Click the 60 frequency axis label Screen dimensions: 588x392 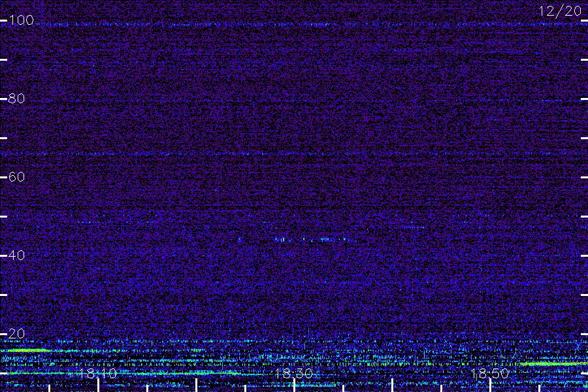16,177
